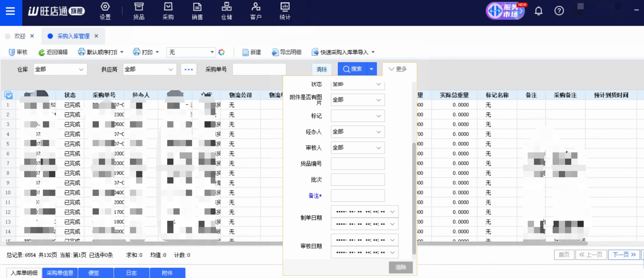Click the color wheel icon in toolbar
Viewport: 644px width, 278px height.
point(221,52)
